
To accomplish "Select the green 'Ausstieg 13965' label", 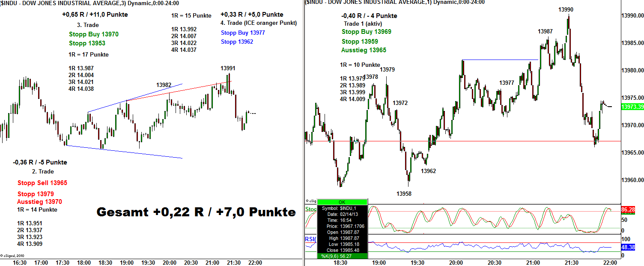I will (x=364, y=50).
